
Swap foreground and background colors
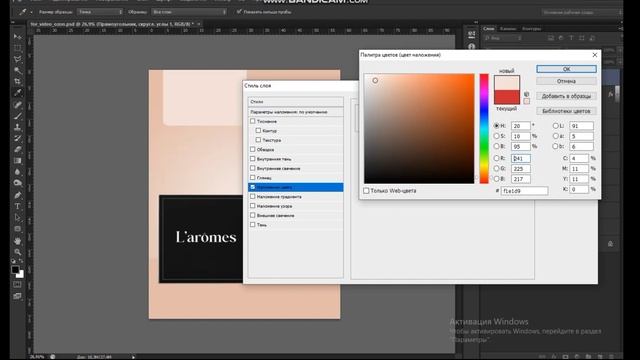coord(21,261)
